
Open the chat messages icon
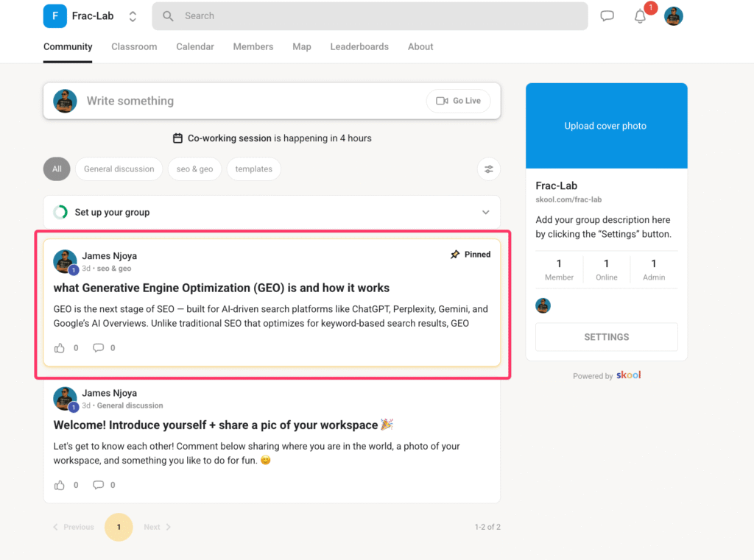pyautogui.click(x=607, y=16)
